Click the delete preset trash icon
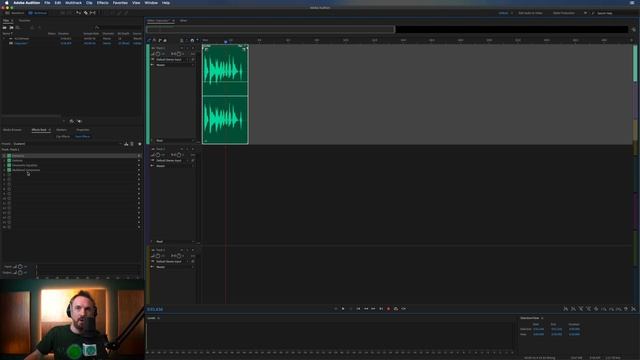Viewport: 640px width, 360px height. pyautogui.click(x=132, y=144)
